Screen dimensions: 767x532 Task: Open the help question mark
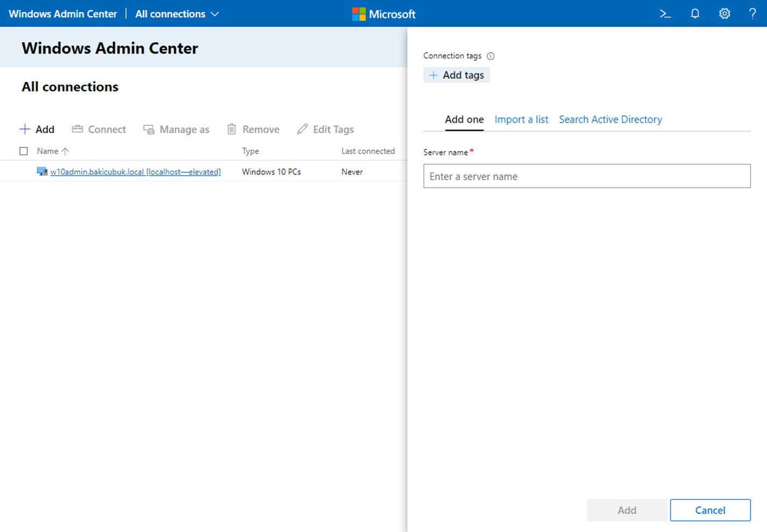(752, 14)
